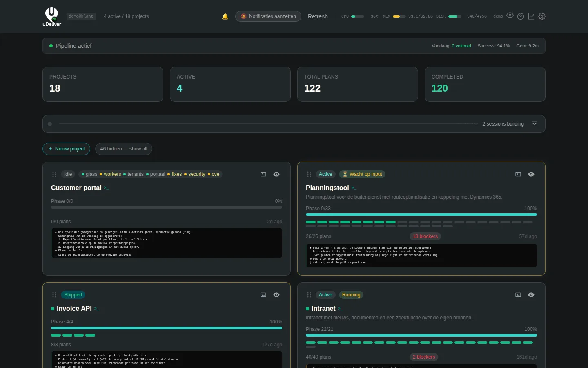Toggle eye icon on Intranet card
588x368 pixels.
pyautogui.click(x=531, y=295)
